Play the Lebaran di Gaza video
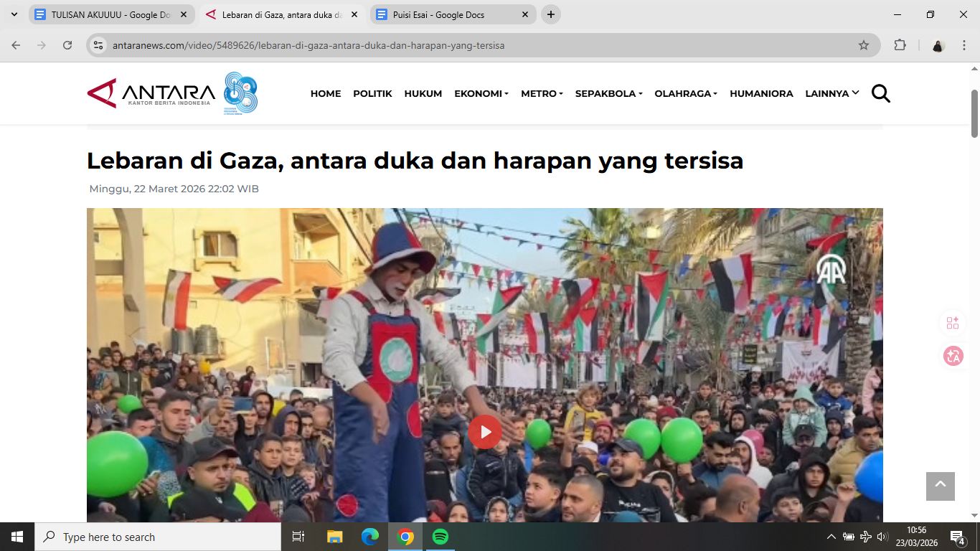 (x=485, y=432)
